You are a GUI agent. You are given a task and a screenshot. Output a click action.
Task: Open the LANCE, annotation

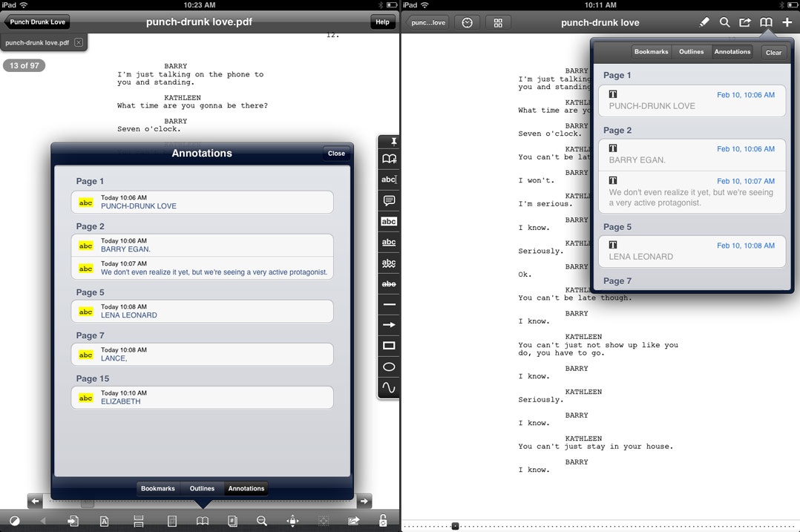point(202,355)
